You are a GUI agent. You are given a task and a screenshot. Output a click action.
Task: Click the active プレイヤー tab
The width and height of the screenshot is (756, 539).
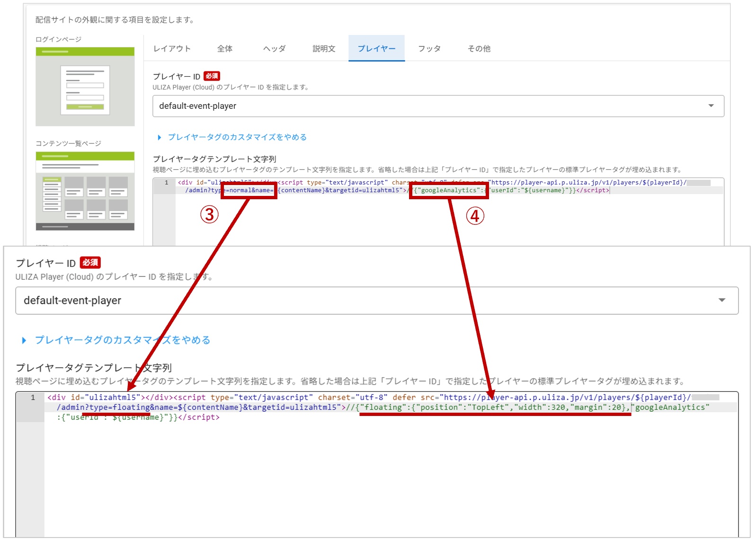pyautogui.click(x=376, y=49)
